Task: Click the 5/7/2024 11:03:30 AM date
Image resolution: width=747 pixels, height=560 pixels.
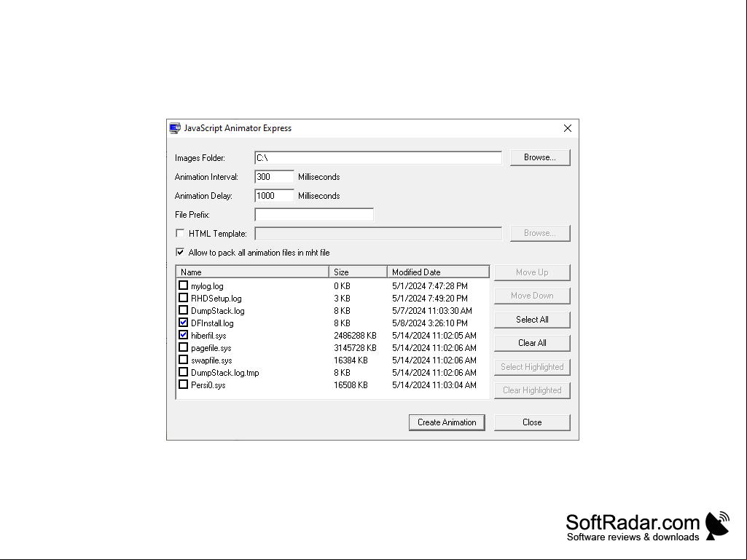Action: (x=432, y=311)
